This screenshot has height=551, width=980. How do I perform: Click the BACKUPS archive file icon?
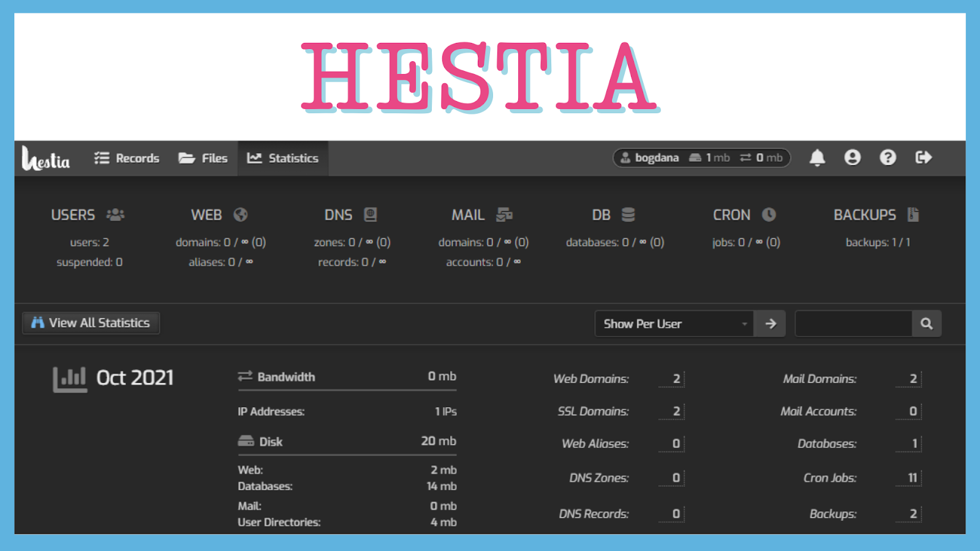coord(913,215)
